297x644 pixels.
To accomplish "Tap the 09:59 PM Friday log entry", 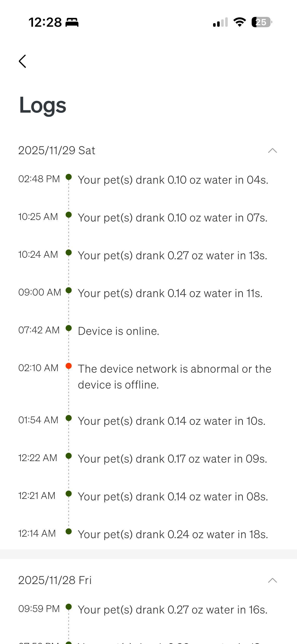I will click(x=172, y=610).
